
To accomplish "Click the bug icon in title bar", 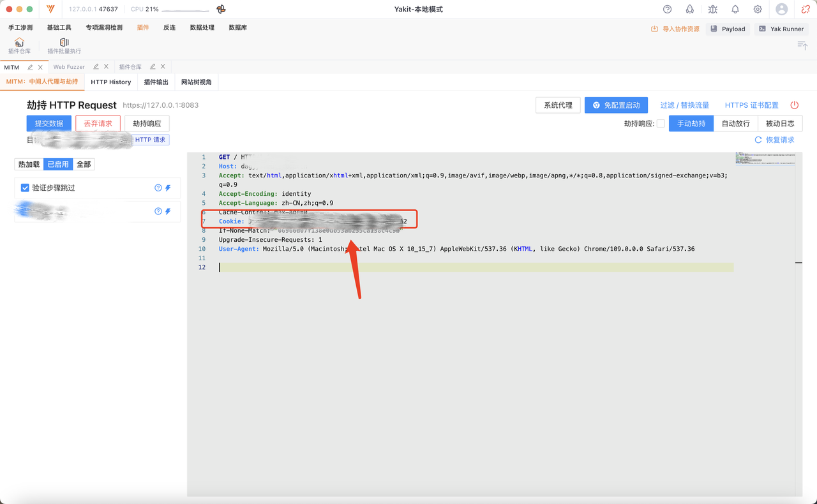I will click(712, 10).
